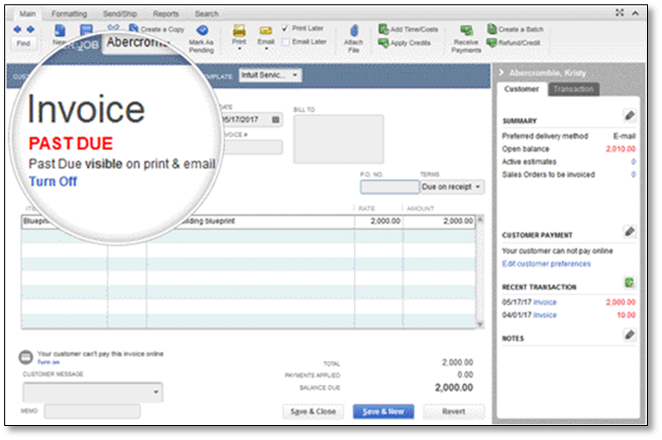Click the calendar icon beside invoice date
The image size is (662, 440).
[x=275, y=120]
